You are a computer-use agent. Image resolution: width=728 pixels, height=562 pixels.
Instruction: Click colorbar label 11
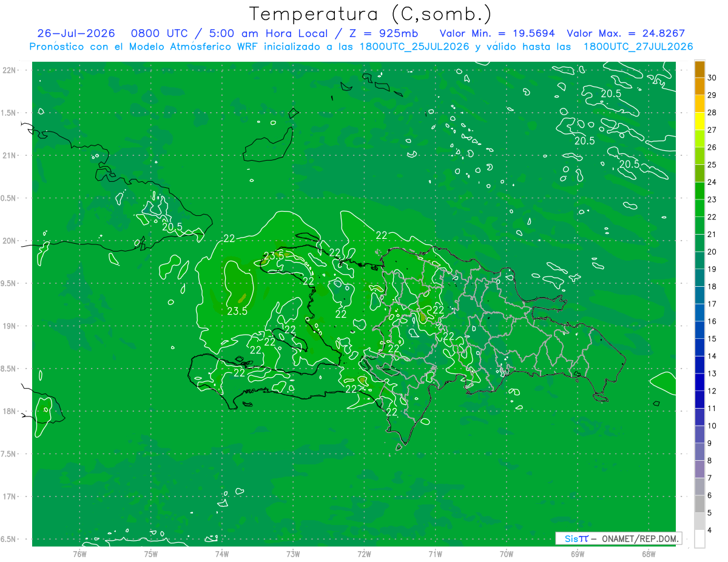click(x=712, y=408)
